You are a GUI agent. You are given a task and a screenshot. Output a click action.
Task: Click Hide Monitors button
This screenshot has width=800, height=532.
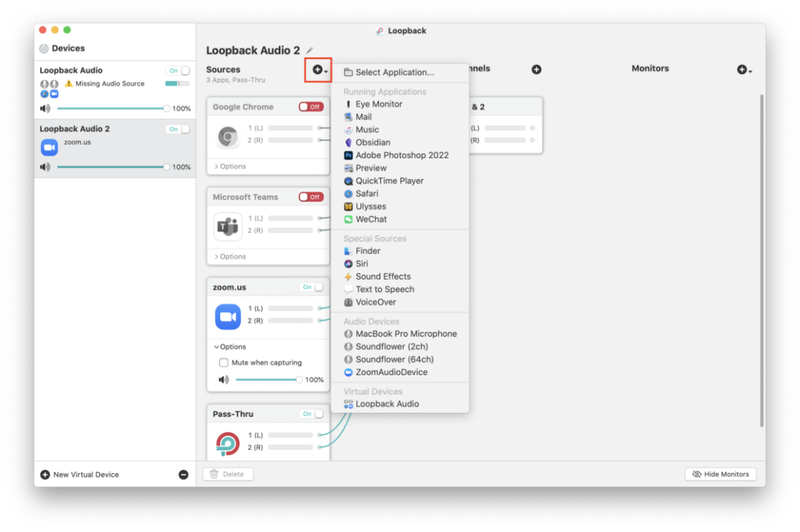(720, 473)
